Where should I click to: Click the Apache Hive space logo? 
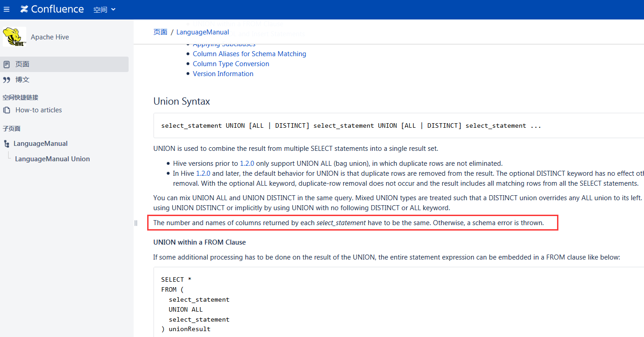pos(14,37)
